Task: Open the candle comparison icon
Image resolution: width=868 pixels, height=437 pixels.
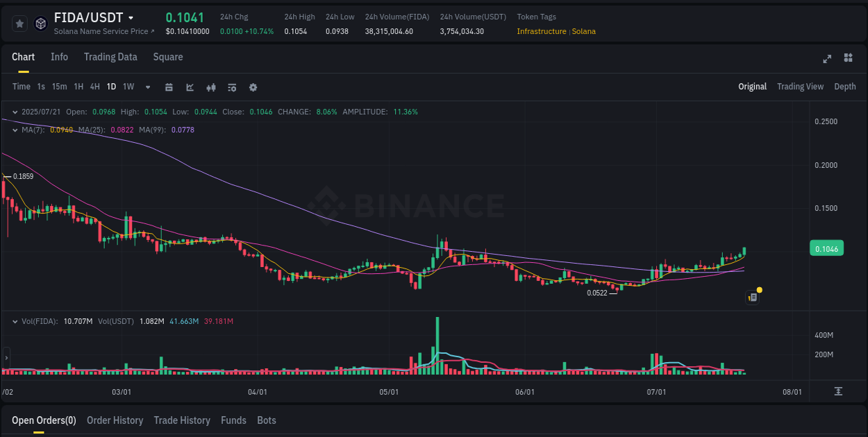Action: [210, 87]
